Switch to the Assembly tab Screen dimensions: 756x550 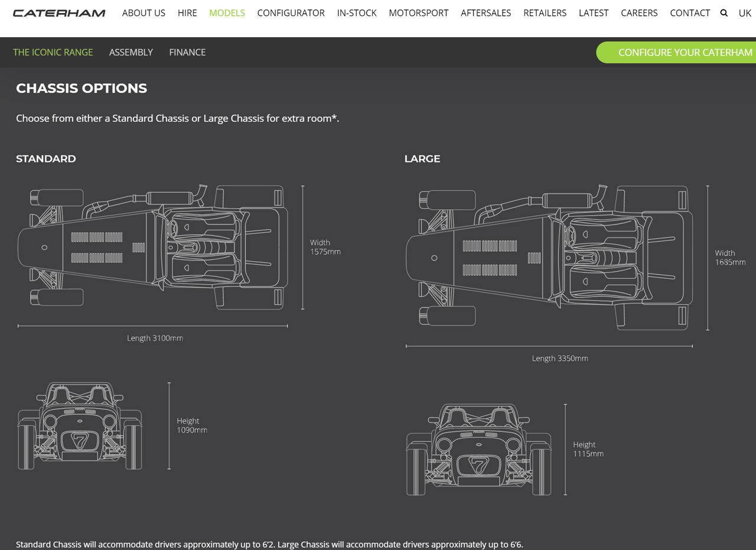pyautogui.click(x=131, y=52)
